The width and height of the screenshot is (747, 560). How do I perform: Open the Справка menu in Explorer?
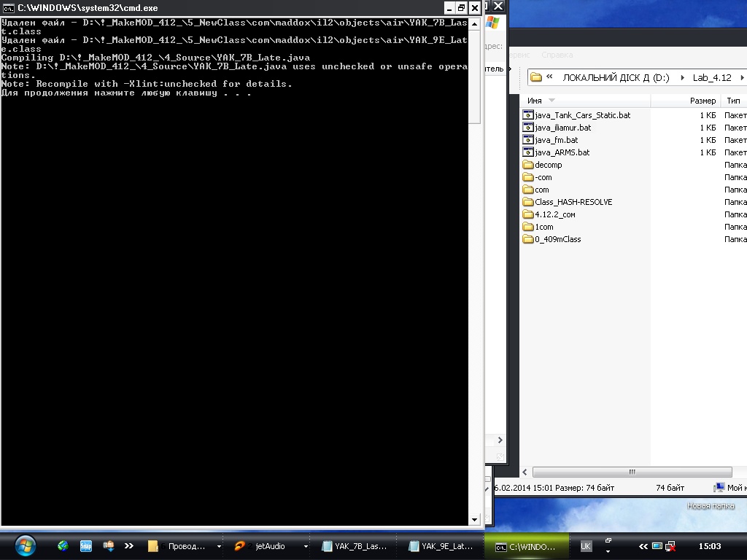(557, 55)
